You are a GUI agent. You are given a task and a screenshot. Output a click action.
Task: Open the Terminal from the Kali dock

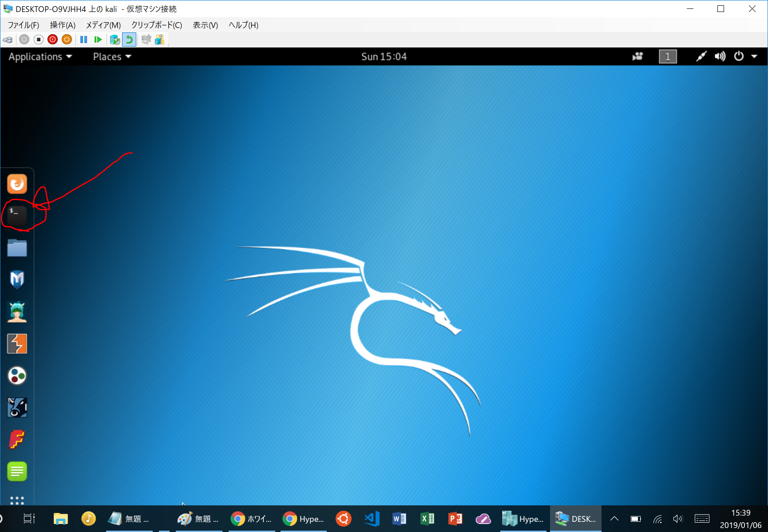click(x=17, y=216)
